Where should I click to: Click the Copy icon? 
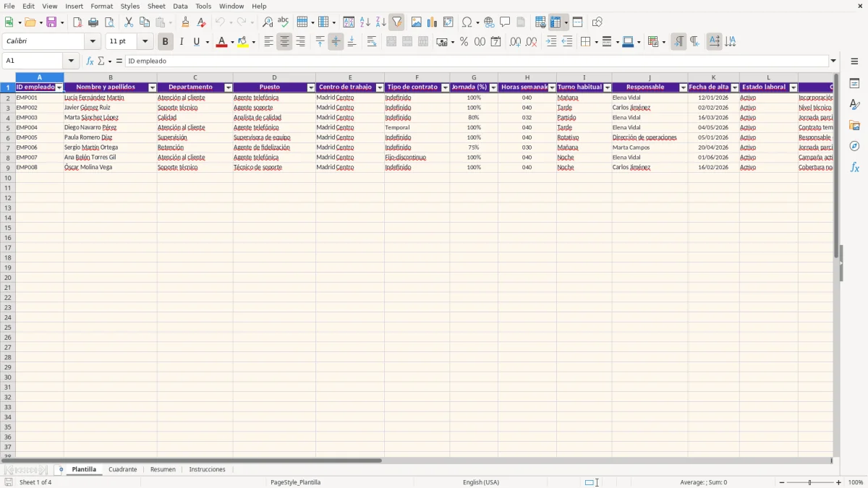tap(145, 22)
